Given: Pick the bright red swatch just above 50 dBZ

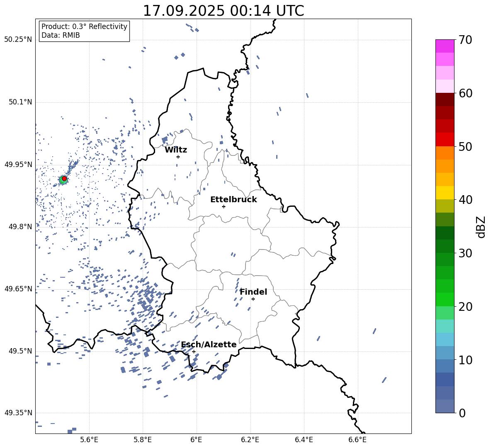Looking at the screenshot, I should (445, 140).
